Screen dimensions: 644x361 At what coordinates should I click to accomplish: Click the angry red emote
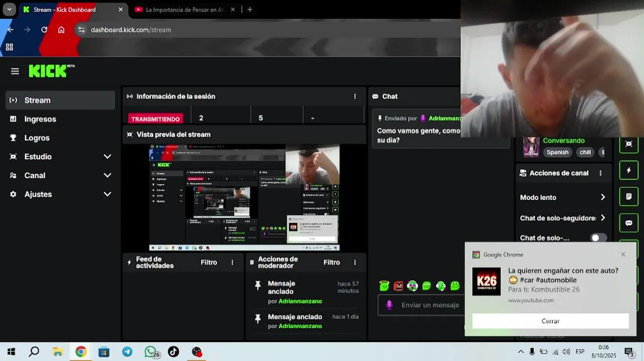tap(398, 286)
